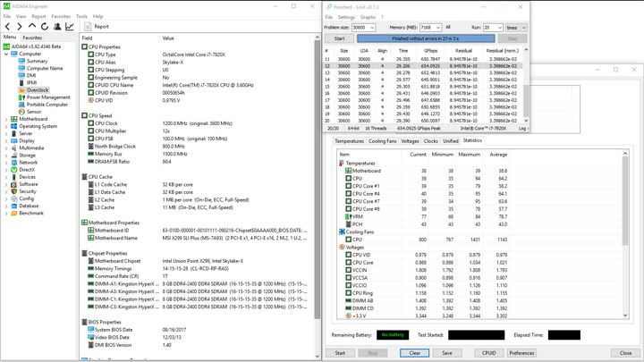Click the Back arrow in AIDA64 toolbar
The height and width of the screenshot is (362, 644).
click(x=8, y=27)
